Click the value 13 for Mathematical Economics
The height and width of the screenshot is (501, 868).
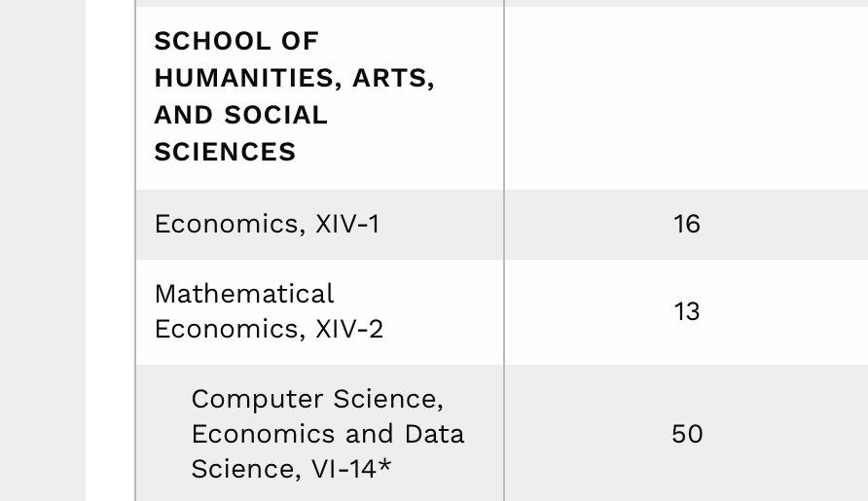pyautogui.click(x=686, y=311)
